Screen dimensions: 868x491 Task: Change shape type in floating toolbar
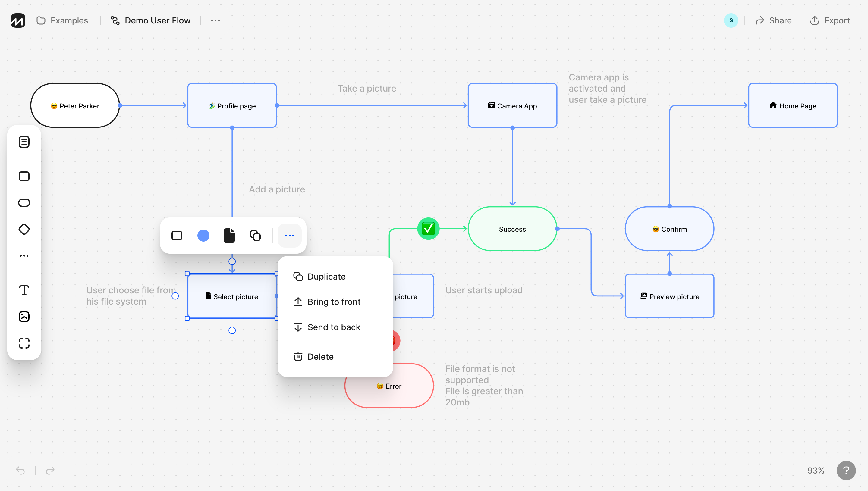point(177,235)
